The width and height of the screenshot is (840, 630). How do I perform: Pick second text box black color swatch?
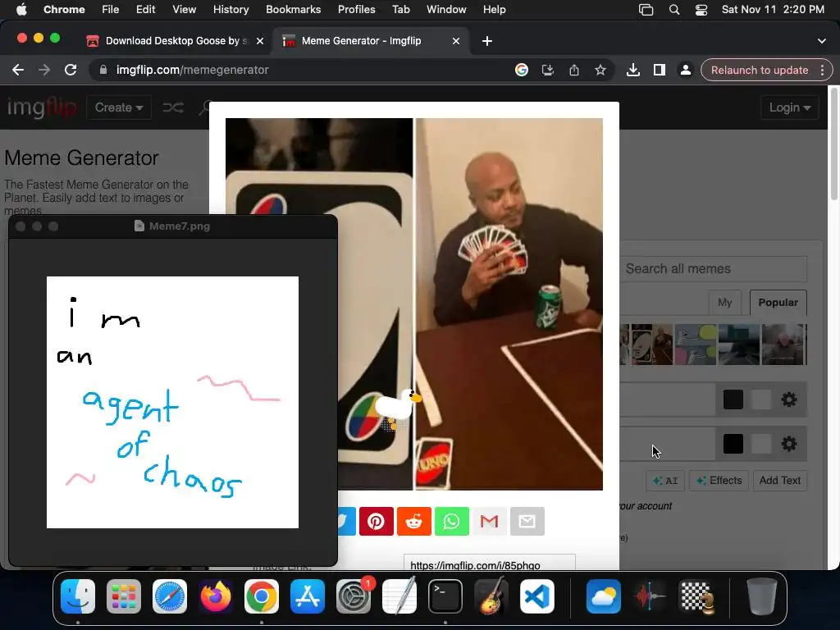(x=733, y=444)
